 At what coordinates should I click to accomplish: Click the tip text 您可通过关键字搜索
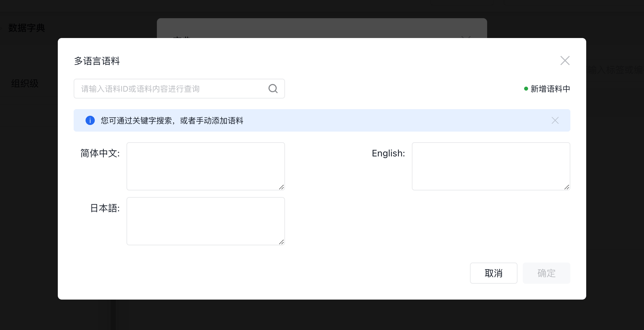point(136,121)
